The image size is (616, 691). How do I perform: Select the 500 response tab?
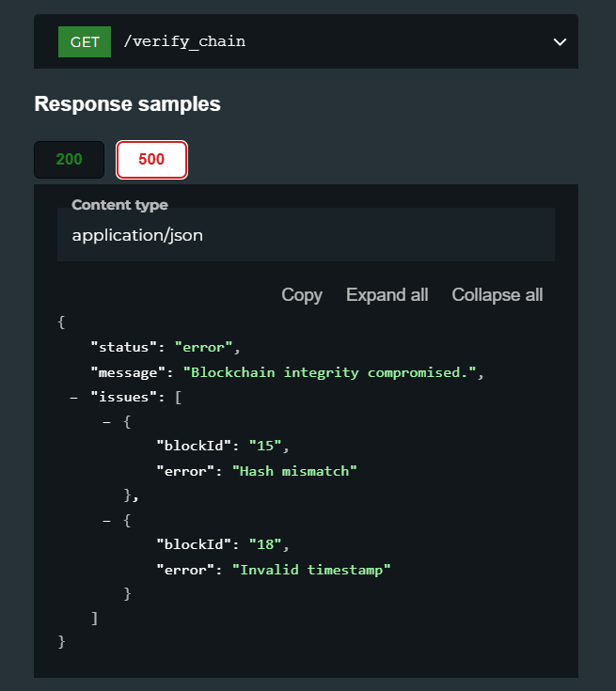151,160
